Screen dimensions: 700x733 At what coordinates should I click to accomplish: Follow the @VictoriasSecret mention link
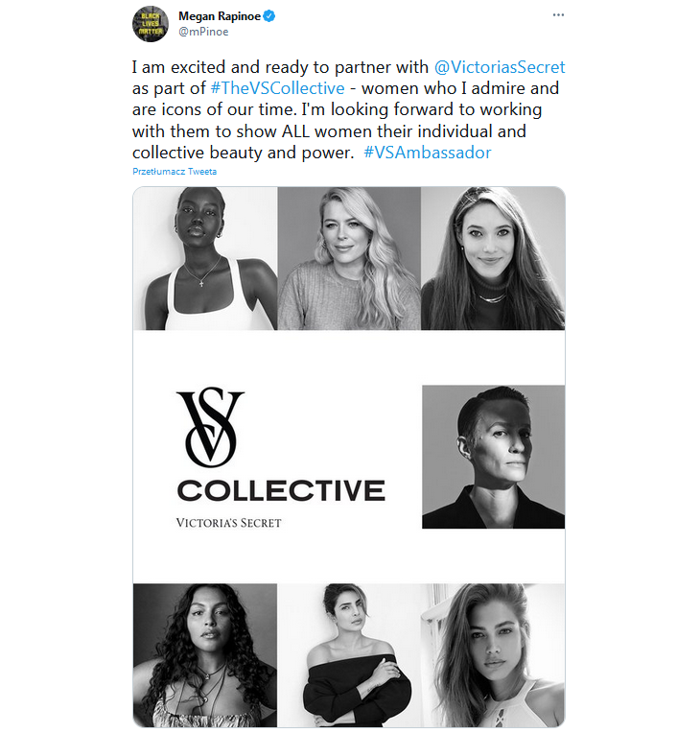click(500, 67)
